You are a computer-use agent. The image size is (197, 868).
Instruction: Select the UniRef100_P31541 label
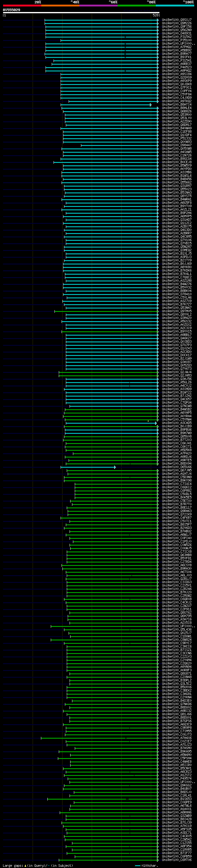(x=177, y=61)
